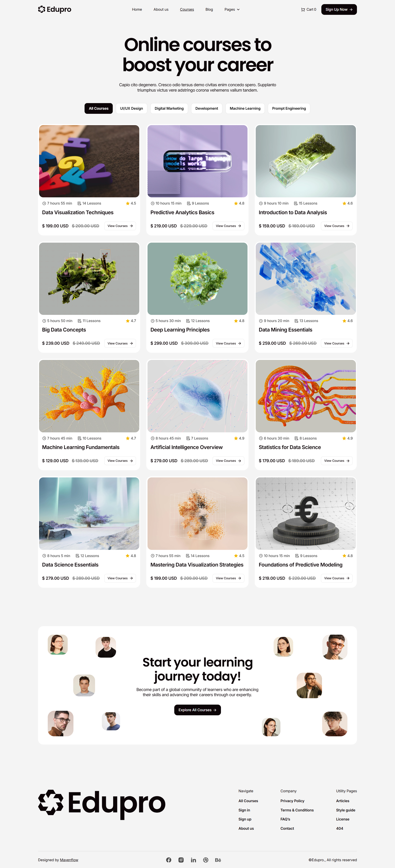Expand the Pages dropdown menu
The image size is (395, 868).
point(232,9)
